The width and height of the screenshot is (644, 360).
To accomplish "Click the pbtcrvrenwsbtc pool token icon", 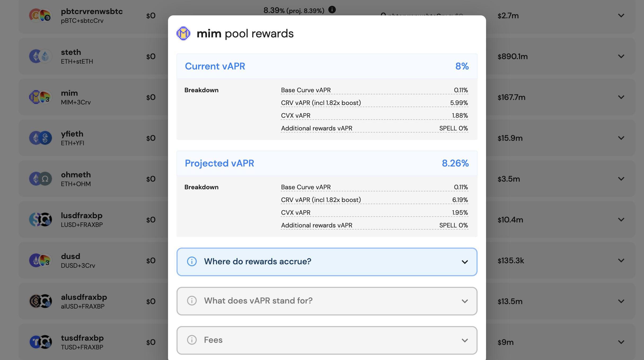I will coord(40,16).
